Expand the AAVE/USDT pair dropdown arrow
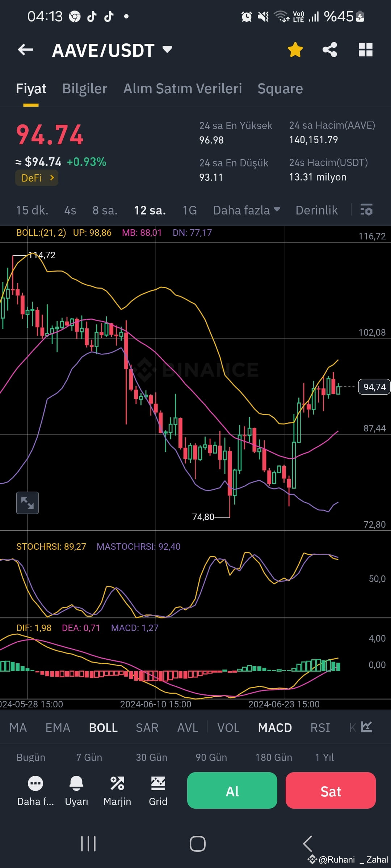391x868 pixels. (167, 49)
